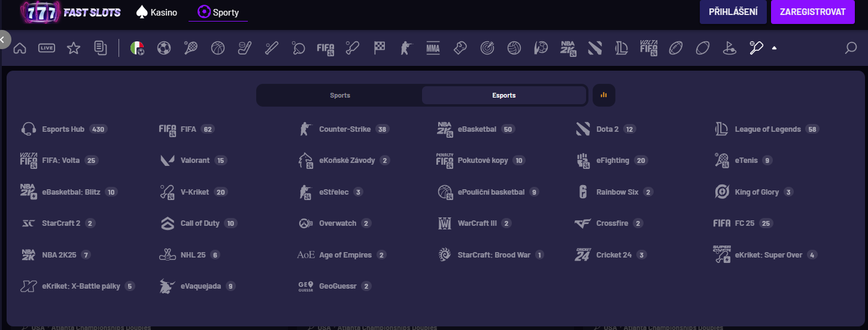Open the Sporty section
This screenshot has width=868, height=330.
(x=218, y=12)
